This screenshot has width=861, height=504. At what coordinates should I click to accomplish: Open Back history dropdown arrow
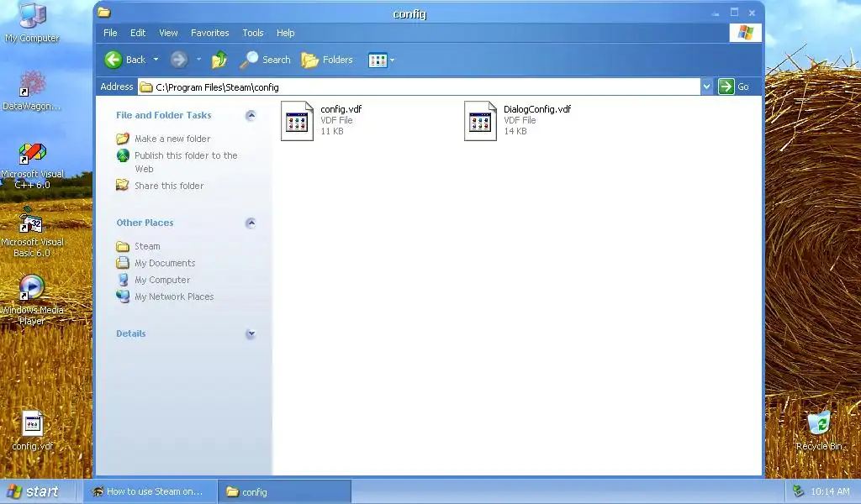coord(156,60)
